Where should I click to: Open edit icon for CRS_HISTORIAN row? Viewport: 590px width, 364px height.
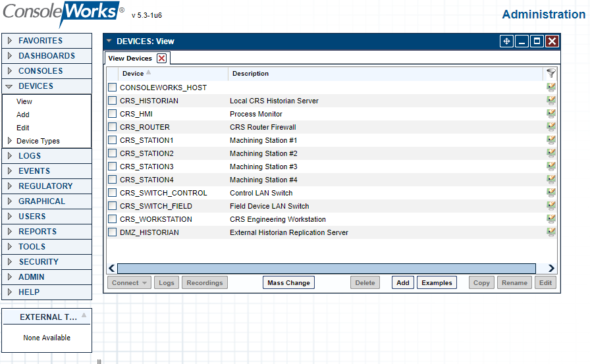[x=551, y=101]
